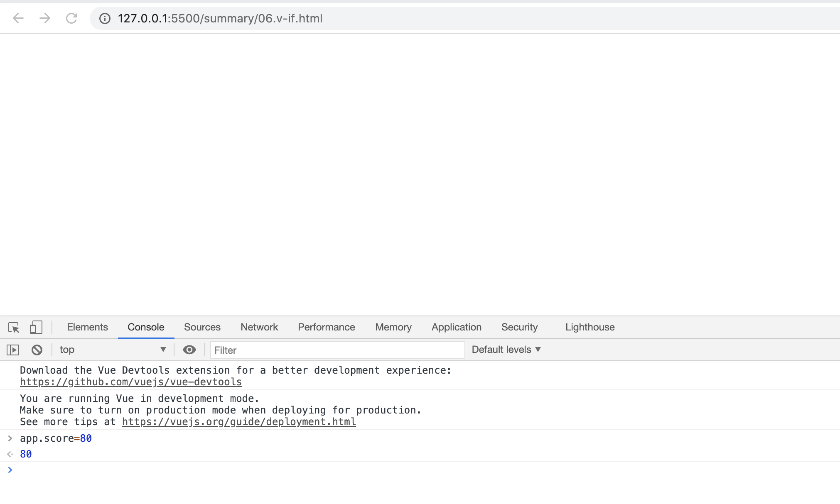This screenshot has height=504, width=840.
Task: Click the live expression eye icon
Action: pyautogui.click(x=189, y=350)
